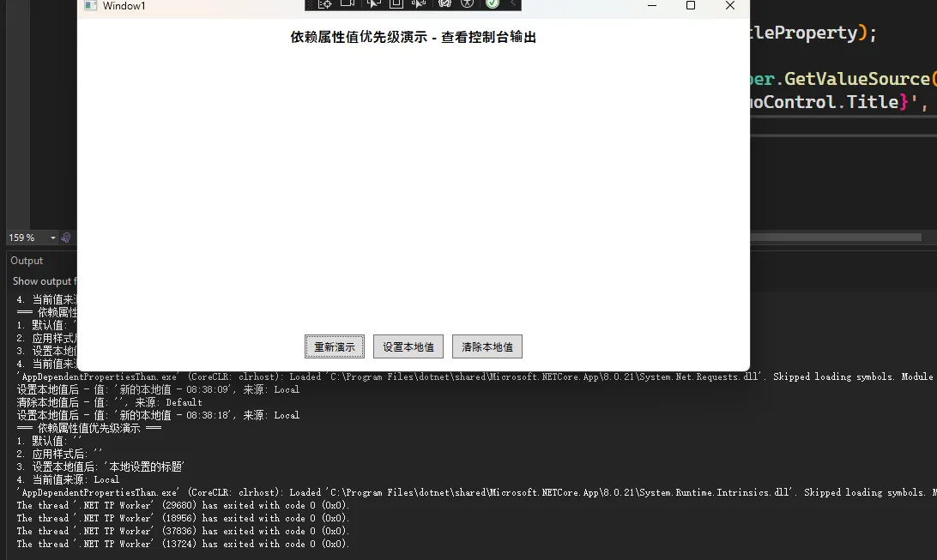Maximize the Window1 window
This screenshot has height=560, width=937.
coord(691,6)
